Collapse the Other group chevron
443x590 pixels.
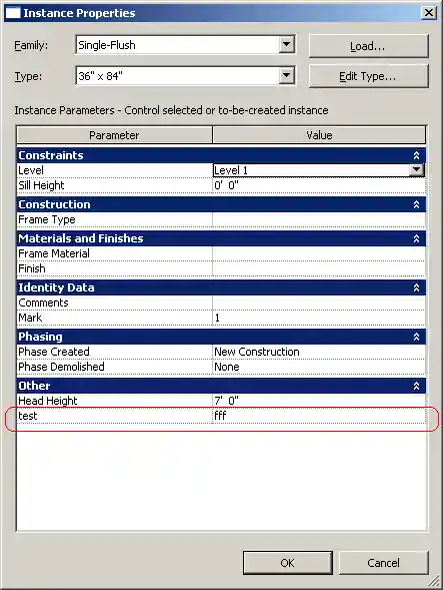coord(416,386)
